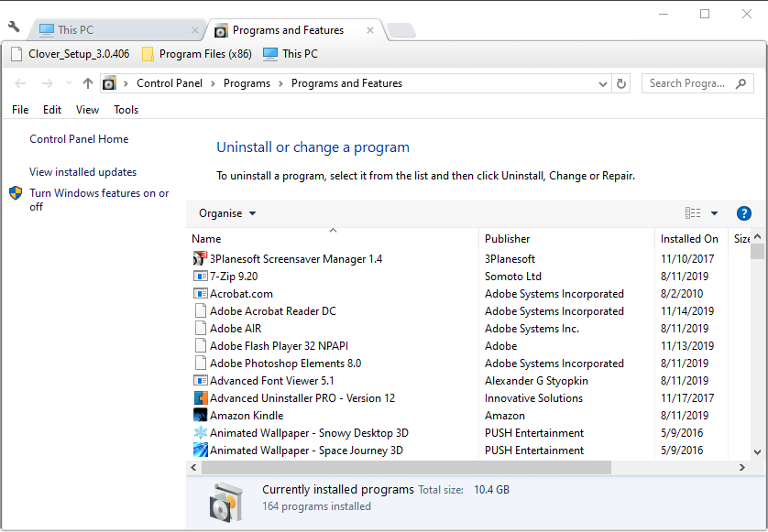Image resolution: width=768 pixels, height=532 pixels.
Task: Open the address bar history dropdown
Action: click(x=603, y=83)
